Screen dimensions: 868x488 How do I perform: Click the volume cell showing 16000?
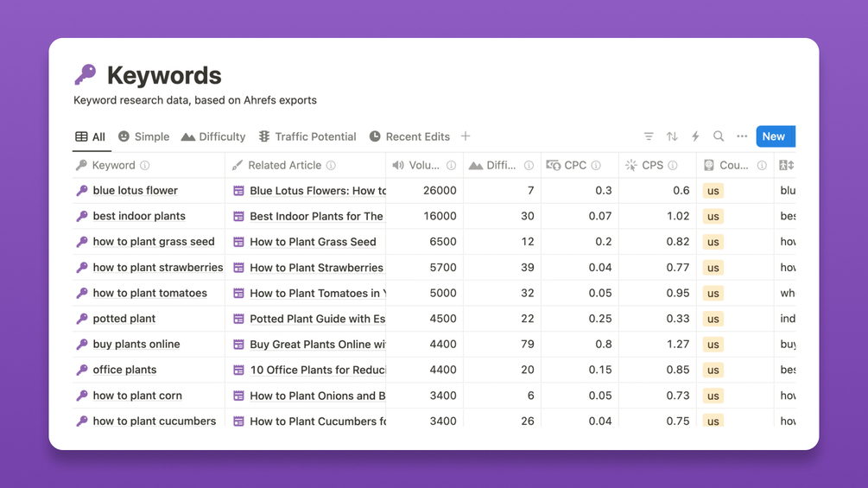click(x=425, y=216)
